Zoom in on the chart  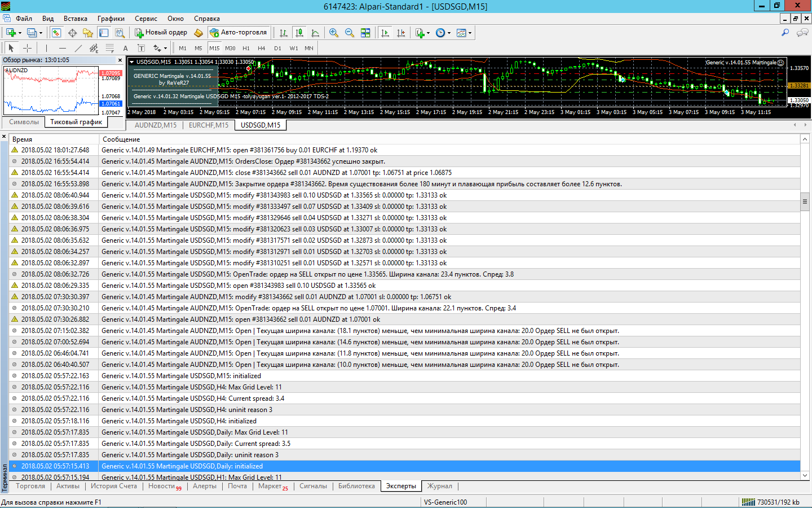click(x=334, y=33)
